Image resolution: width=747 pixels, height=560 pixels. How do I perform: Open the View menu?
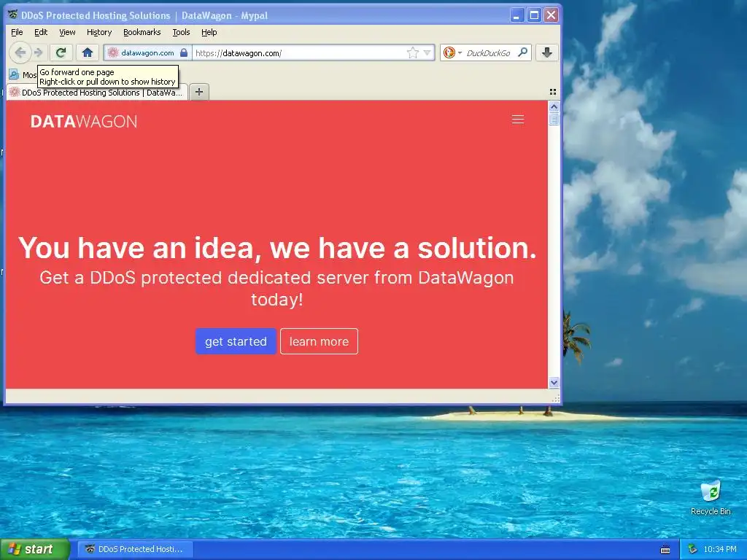coord(67,32)
